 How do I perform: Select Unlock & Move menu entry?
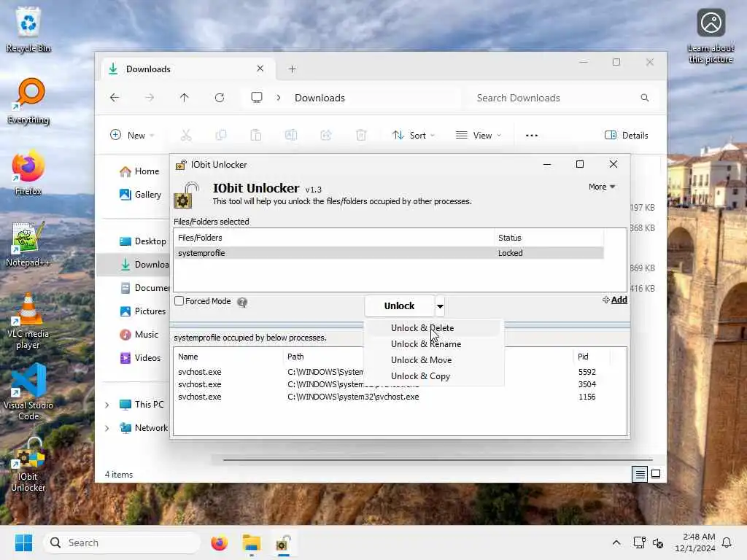pos(421,360)
